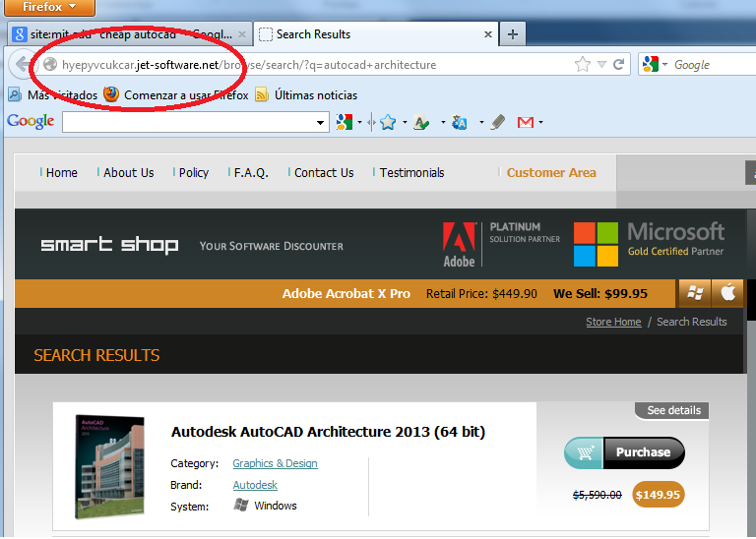The width and height of the screenshot is (756, 539).
Task: Open the URL history dropdown arrow
Action: [601, 64]
